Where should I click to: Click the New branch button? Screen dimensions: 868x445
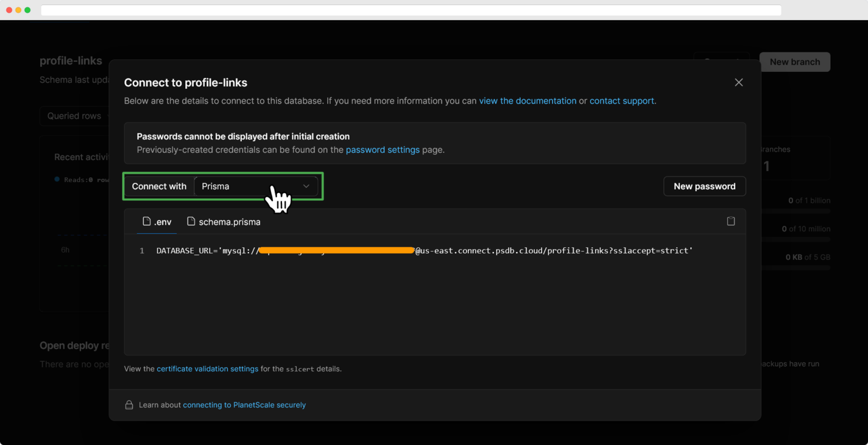(x=794, y=61)
